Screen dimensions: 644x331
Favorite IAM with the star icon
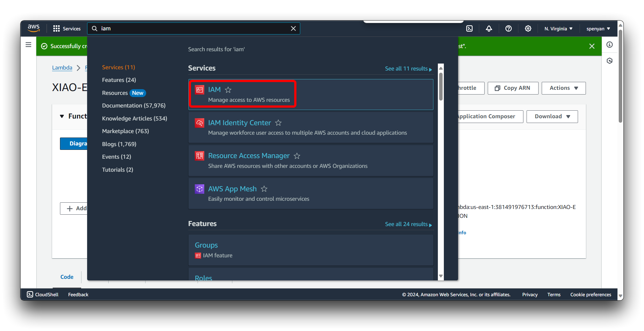pos(228,90)
